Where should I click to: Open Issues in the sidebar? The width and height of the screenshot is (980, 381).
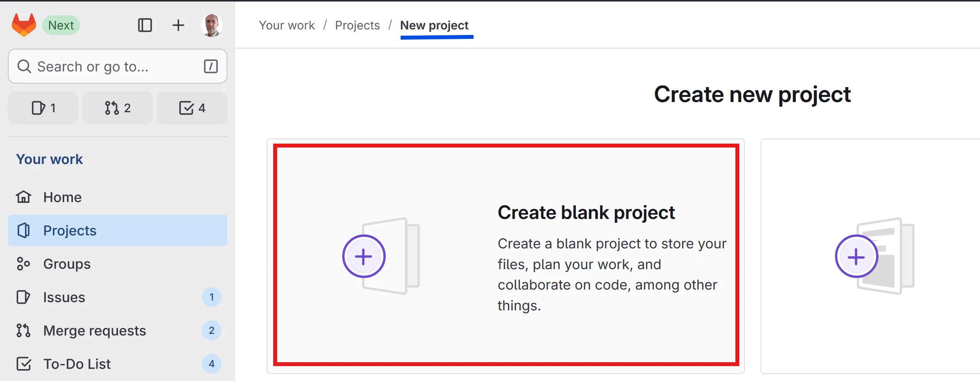[64, 297]
